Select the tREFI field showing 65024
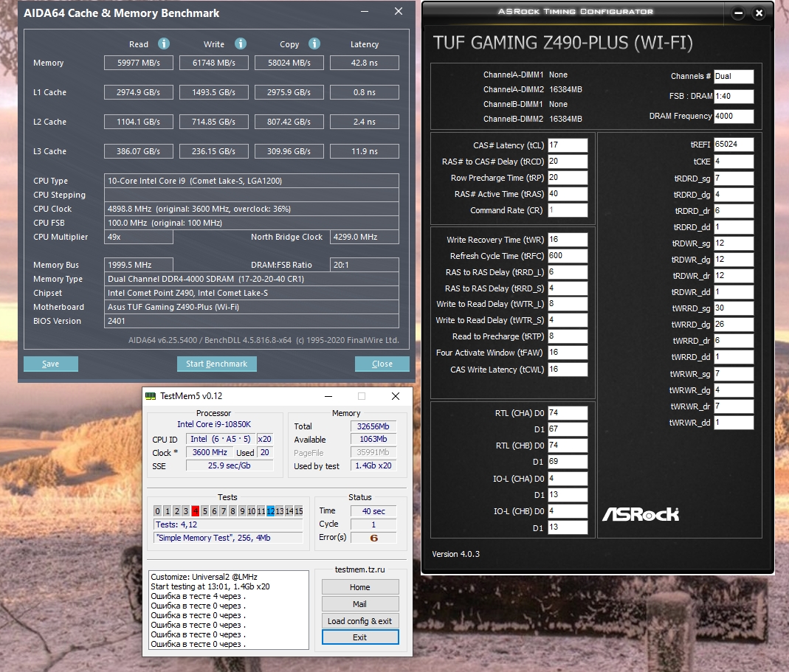This screenshot has height=672, width=789. point(734,145)
